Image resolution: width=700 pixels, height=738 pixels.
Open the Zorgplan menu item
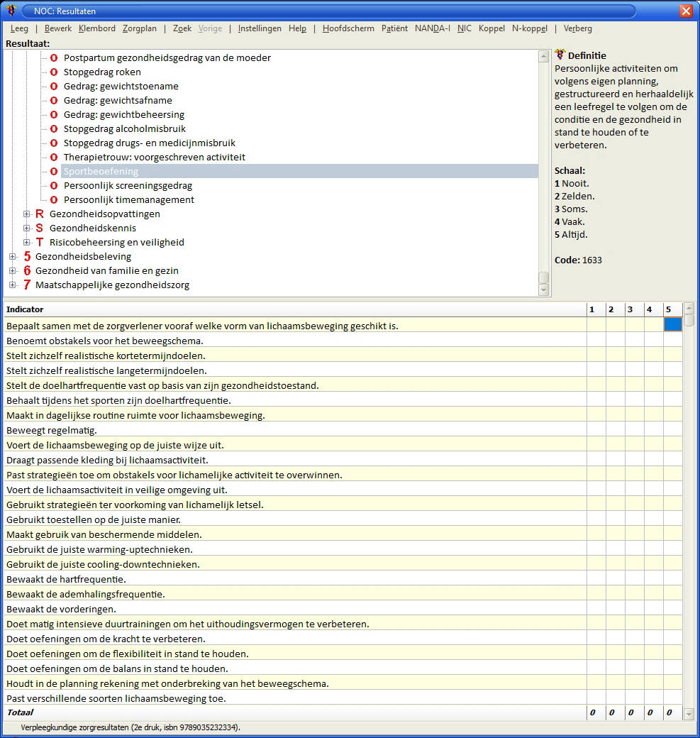(139, 28)
